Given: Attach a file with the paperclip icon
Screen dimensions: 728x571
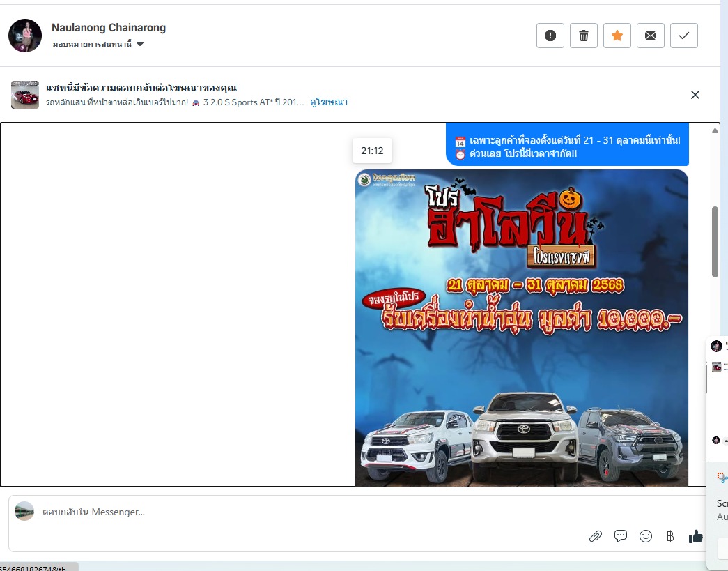Looking at the screenshot, I should [595, 536].
